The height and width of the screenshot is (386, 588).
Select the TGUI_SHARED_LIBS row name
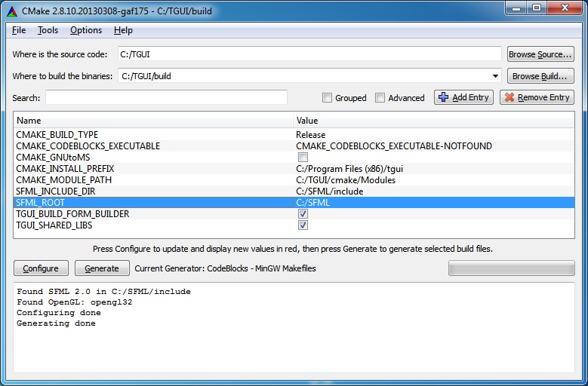54,225
